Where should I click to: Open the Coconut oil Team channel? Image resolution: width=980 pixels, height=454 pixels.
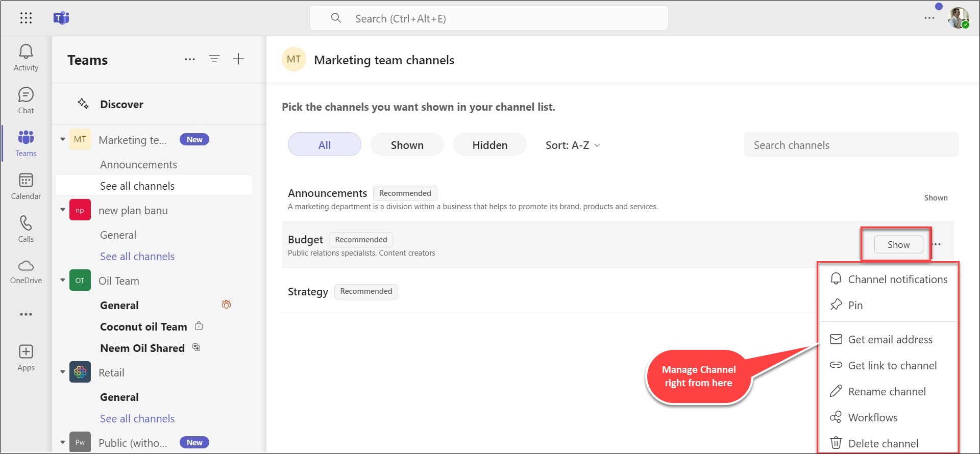tap(143, 327)
